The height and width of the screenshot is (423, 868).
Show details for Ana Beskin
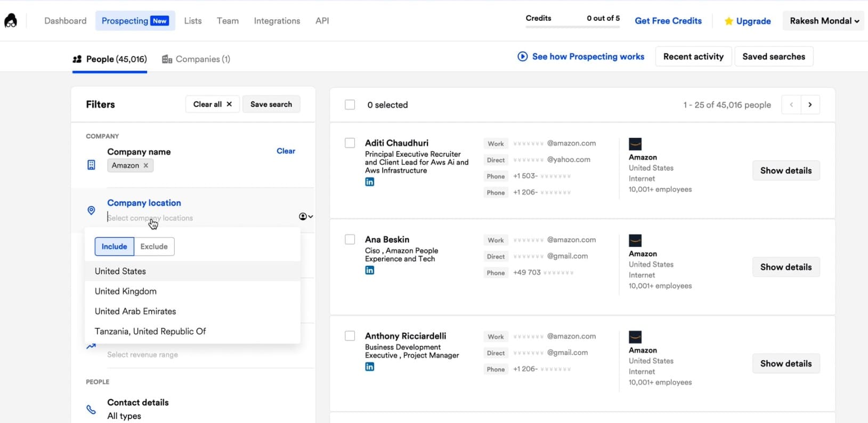[786, 267]
